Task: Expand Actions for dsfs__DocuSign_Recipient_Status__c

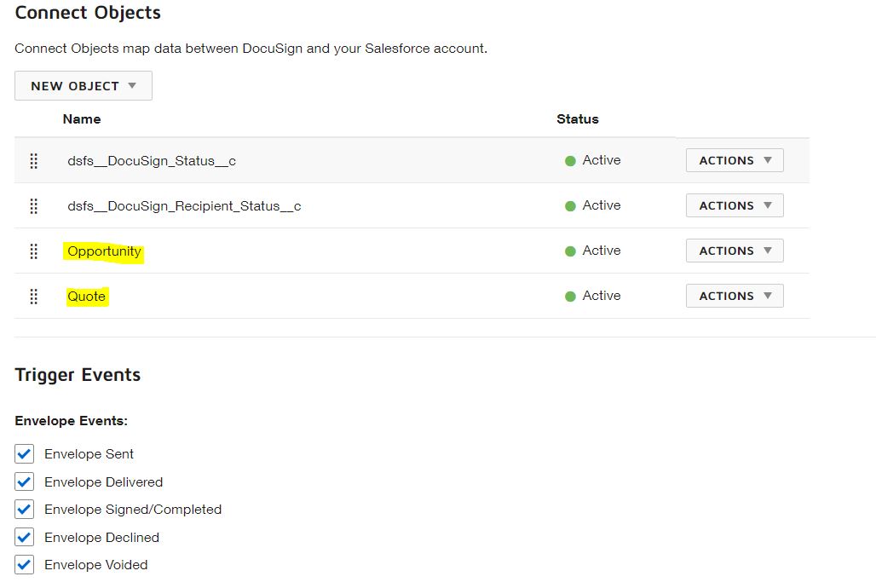Action: tap(735, 205)
